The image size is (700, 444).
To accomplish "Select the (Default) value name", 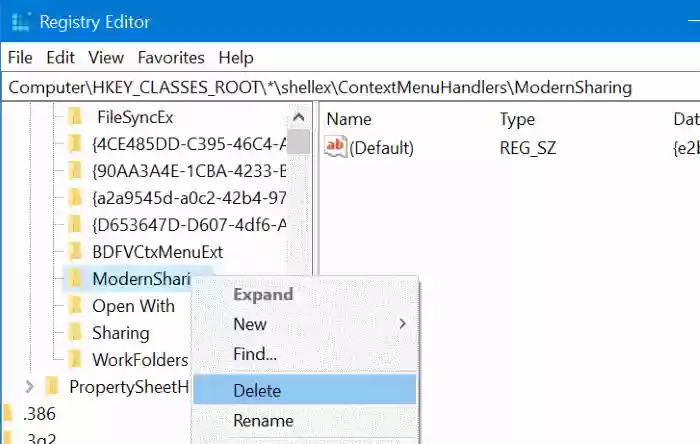I will point(382,148).
